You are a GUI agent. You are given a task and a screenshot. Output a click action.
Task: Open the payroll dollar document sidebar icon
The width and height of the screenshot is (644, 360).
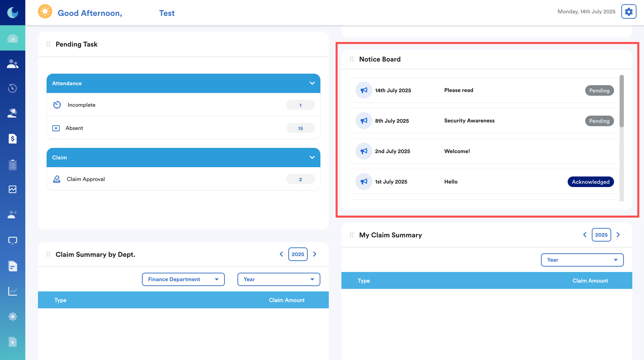pyautogui.click(x=12, y=139)
